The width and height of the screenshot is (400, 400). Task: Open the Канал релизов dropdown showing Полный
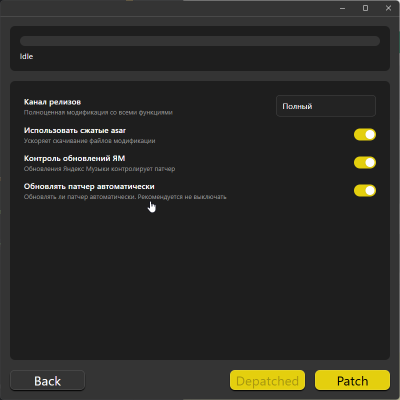coord(326,106)
